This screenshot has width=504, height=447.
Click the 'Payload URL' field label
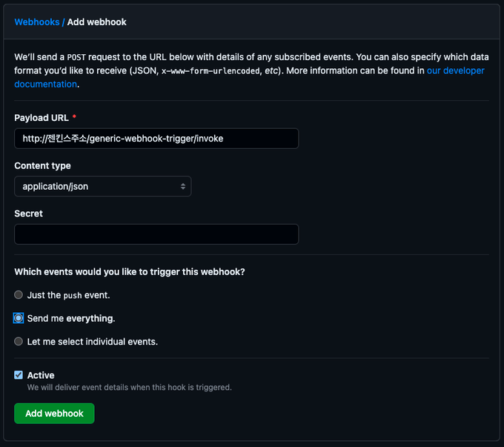point(42,119)
